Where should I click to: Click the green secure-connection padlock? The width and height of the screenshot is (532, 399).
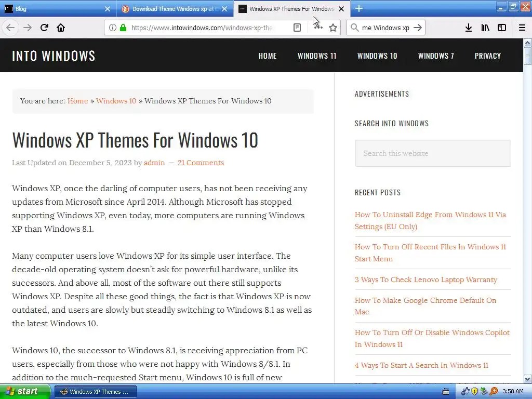(123, 28)
